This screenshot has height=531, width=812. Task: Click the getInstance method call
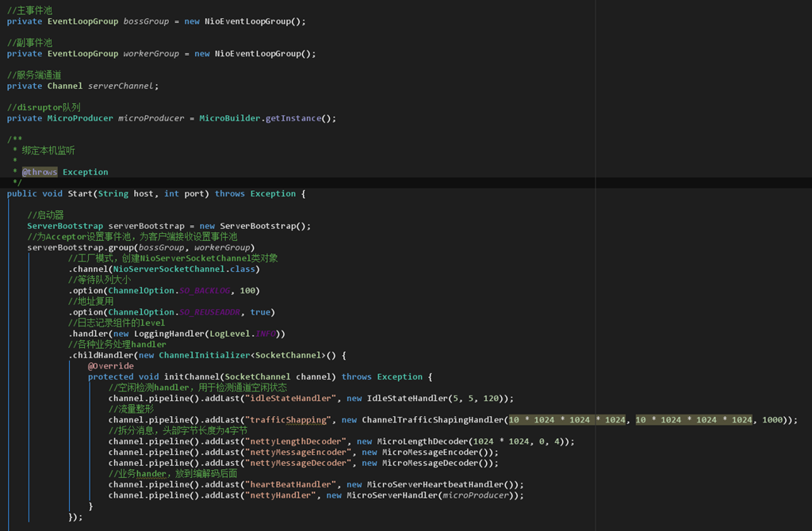[293, 119]
